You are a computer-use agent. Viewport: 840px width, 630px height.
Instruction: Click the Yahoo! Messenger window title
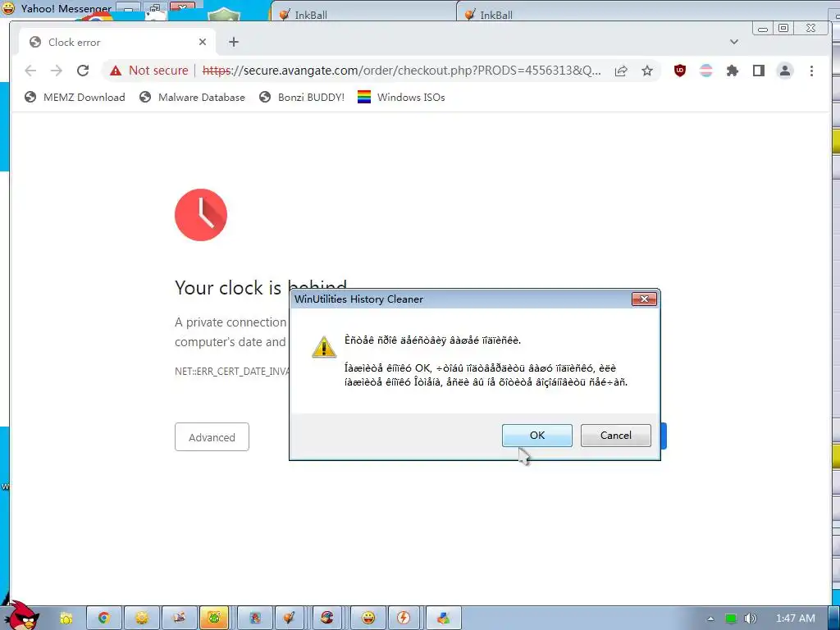(x=66, y=8)
